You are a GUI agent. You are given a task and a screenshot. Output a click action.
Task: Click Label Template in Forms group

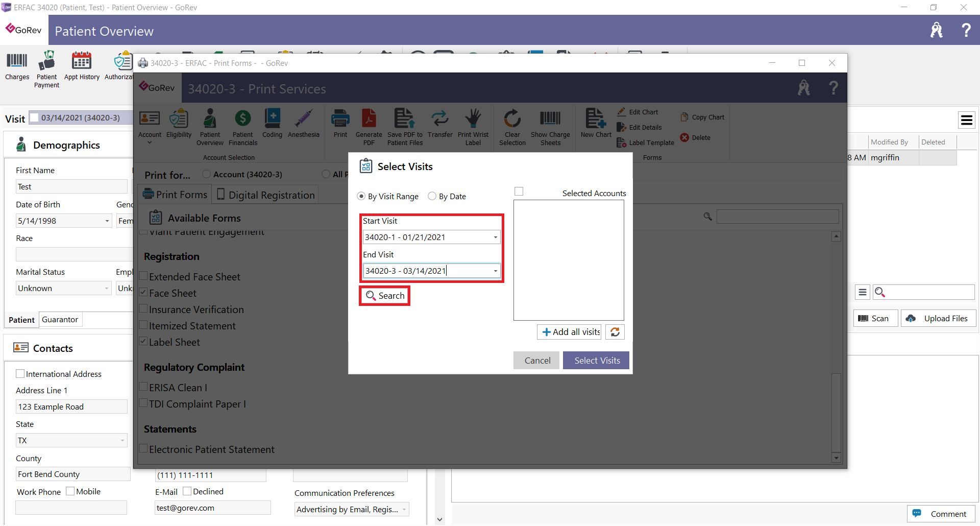645,142
